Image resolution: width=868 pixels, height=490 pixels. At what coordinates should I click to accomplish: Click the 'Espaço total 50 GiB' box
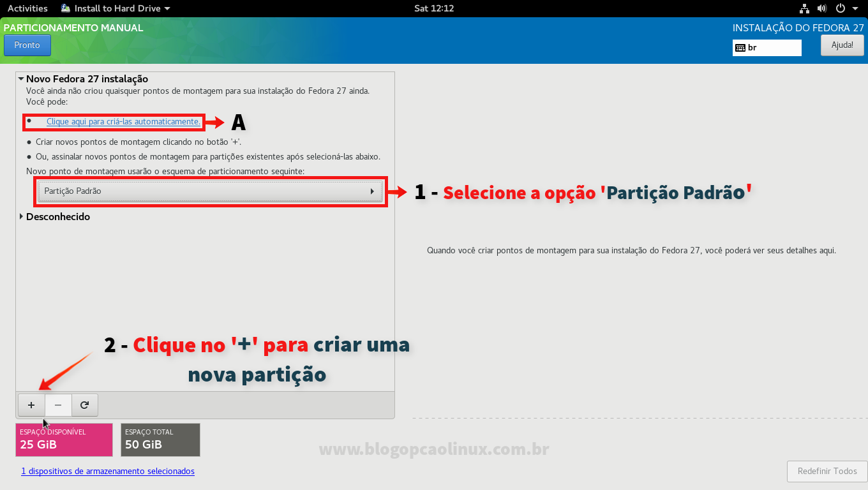pos(160,440)
